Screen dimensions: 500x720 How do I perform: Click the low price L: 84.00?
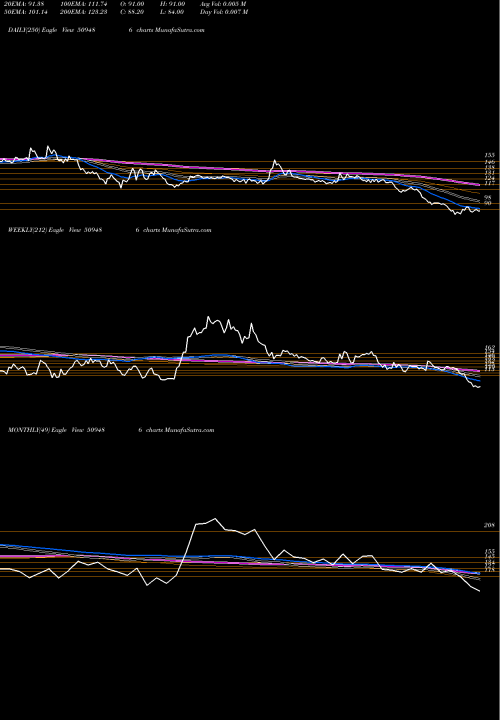[172, 12]
